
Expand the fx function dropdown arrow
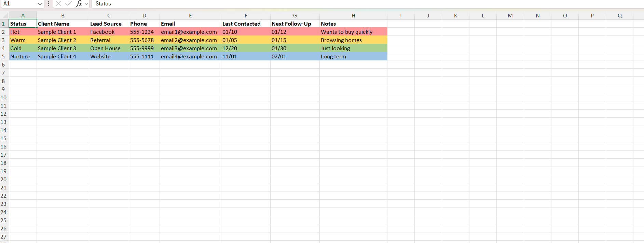[86, 4]
